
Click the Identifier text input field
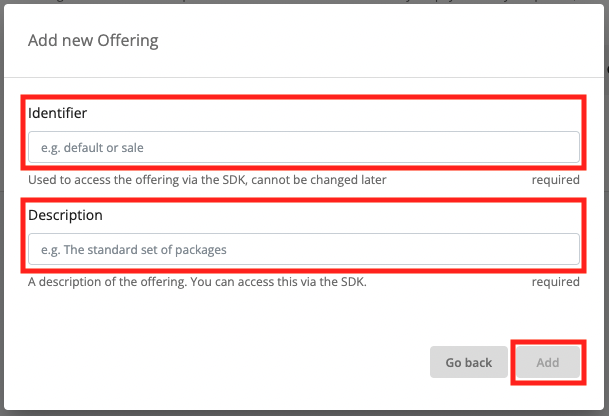click(303, 147)
